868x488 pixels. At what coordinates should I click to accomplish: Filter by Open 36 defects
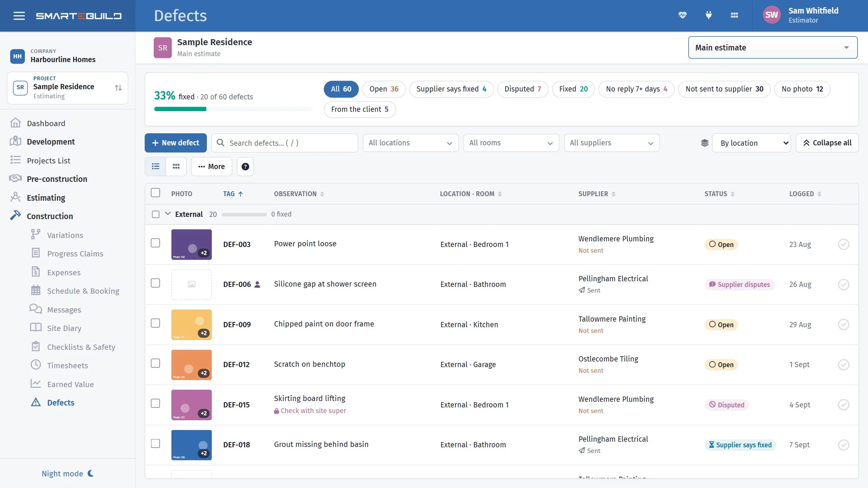pyautogui.click(x=384, y=89)
